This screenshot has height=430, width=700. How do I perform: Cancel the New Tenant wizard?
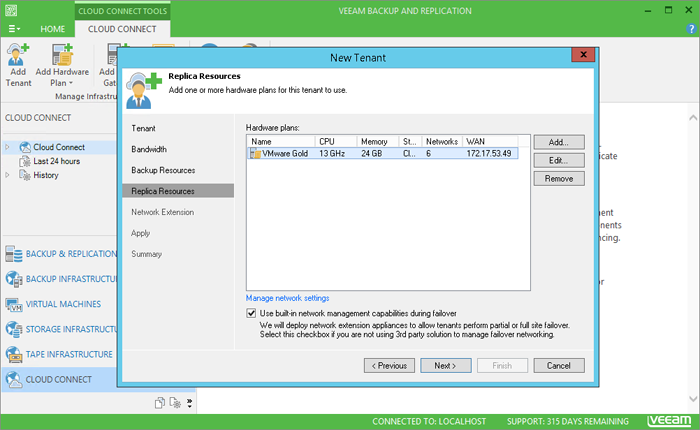coord(558,365)
